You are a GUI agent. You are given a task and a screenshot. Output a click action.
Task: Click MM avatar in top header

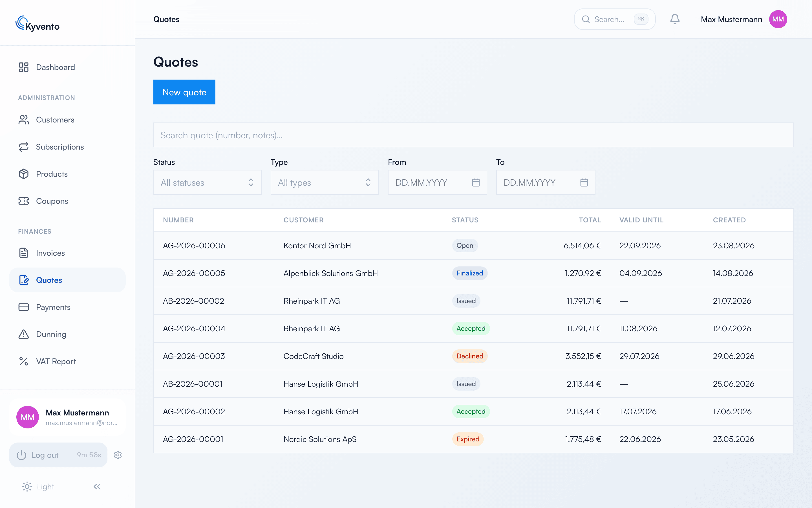[x=778, y=19]
